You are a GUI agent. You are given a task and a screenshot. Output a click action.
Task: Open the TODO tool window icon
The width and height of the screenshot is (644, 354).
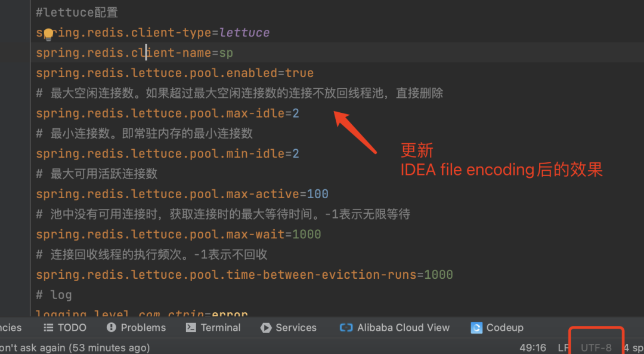tap(48, 328)
